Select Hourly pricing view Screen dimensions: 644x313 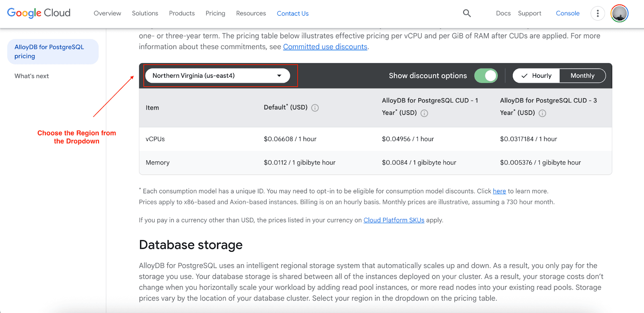tap(537, 76)
